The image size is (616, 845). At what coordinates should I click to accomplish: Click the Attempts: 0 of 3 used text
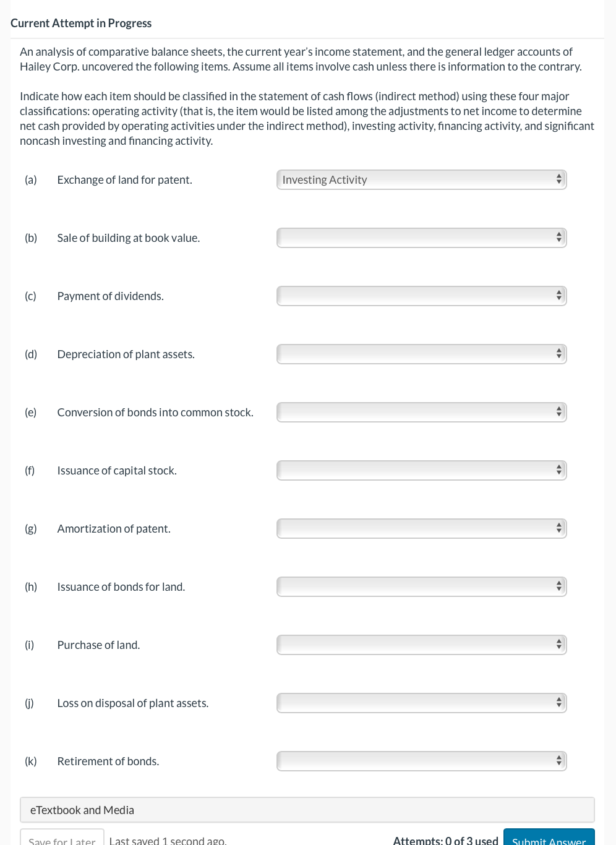point(447,839)
